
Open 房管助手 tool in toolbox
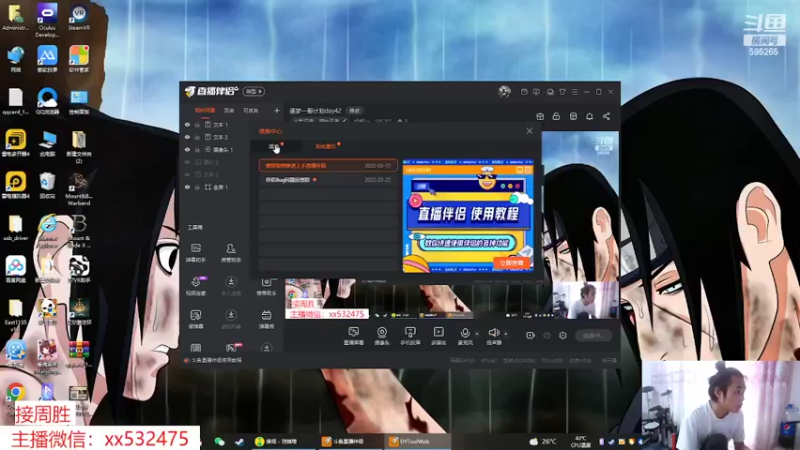point(231,253)
